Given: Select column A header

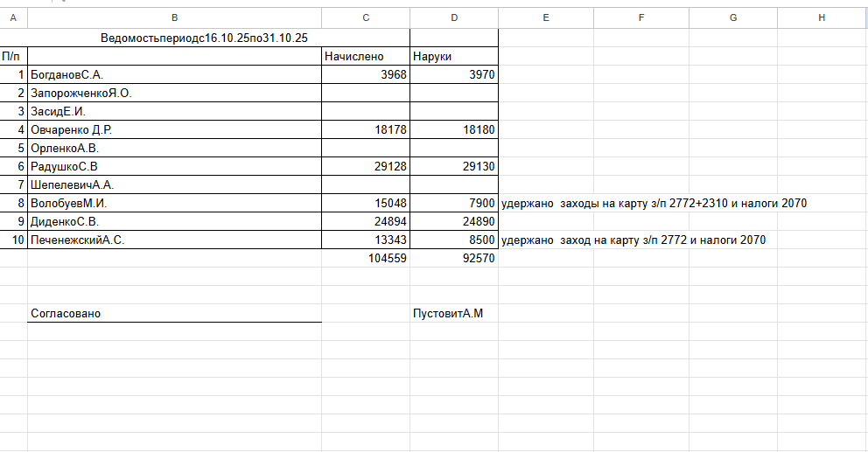Looking at the screenshot, I should pos(13,17).
